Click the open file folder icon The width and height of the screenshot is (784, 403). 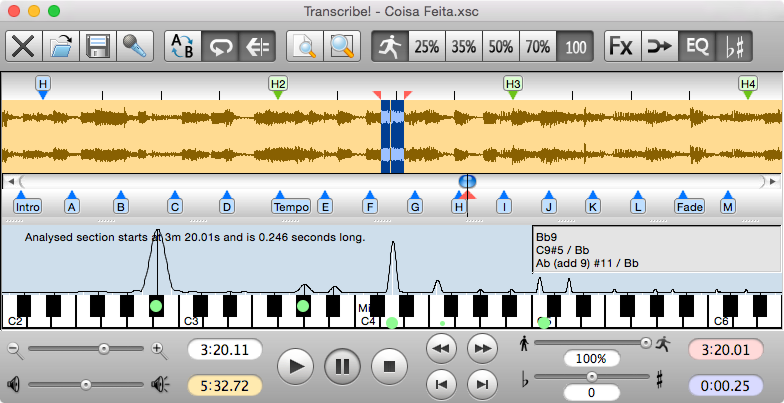61,46
